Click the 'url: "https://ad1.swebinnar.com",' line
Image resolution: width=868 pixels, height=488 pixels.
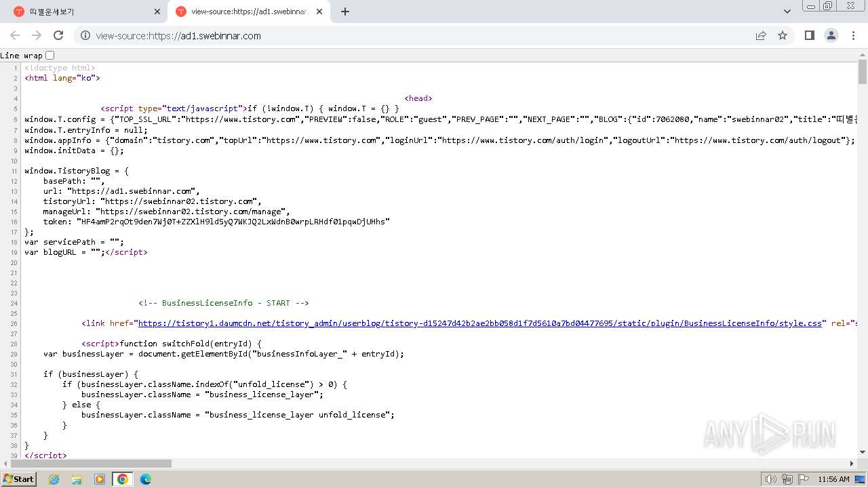(121, 191)
